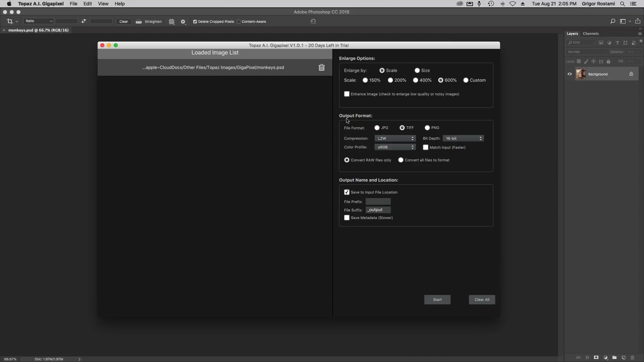Open the Bit Depth 16-bit dropdown
The image size is (644, 362).
(463, 138)
